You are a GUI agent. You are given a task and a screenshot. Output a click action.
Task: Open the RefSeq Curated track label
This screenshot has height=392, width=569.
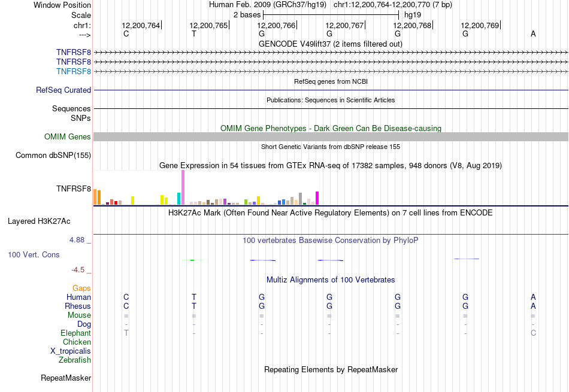[63, 90]
